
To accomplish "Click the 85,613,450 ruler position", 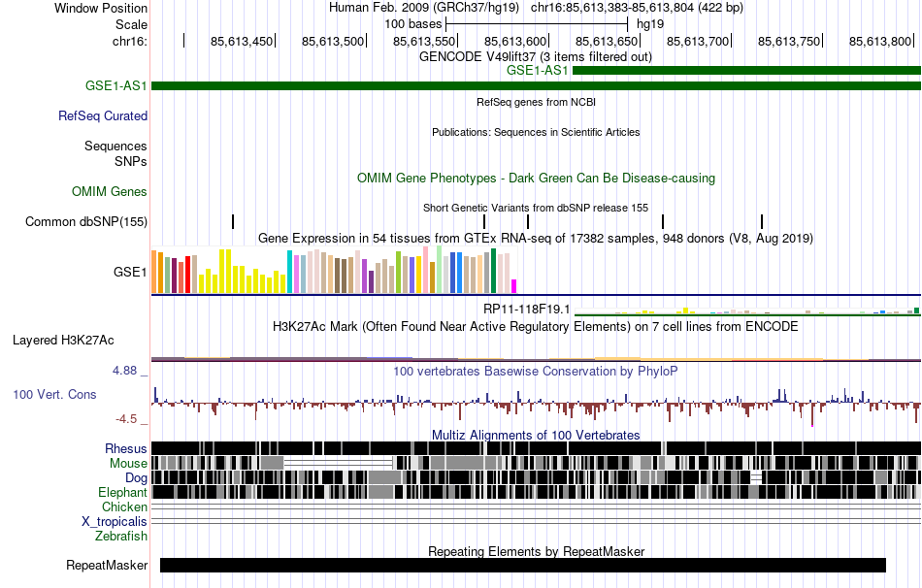I will coord(242,41).
